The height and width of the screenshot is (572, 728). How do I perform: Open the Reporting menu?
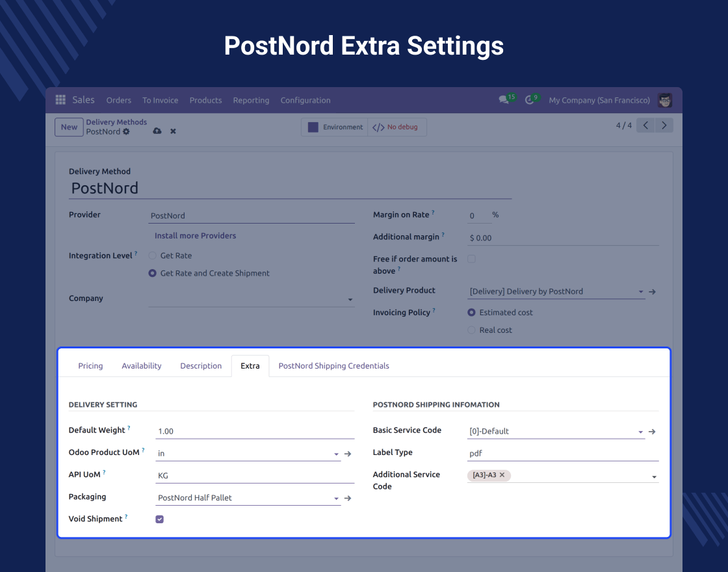click(x=251, y=100)
